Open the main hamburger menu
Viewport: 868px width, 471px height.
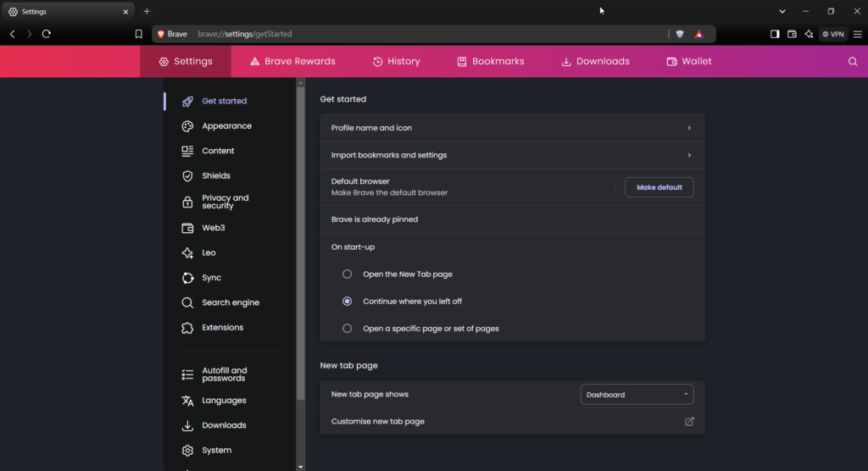coord(858,34)
